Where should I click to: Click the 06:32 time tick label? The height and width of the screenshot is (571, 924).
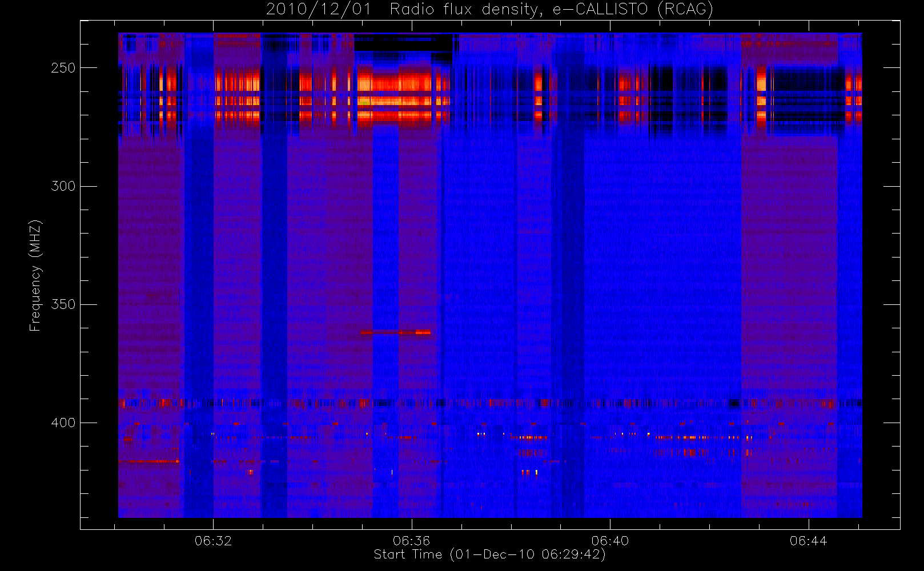213,541
